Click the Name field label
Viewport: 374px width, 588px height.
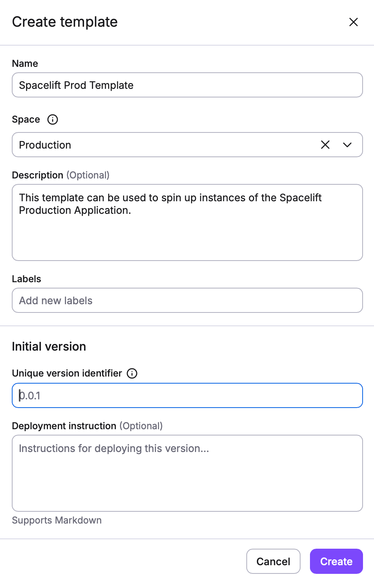[x=25, y=64]
